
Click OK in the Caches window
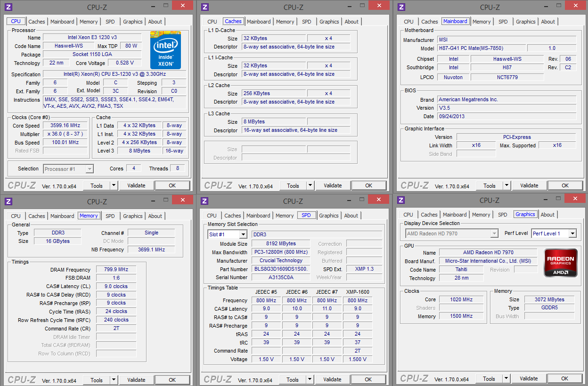tap(369, 185)
